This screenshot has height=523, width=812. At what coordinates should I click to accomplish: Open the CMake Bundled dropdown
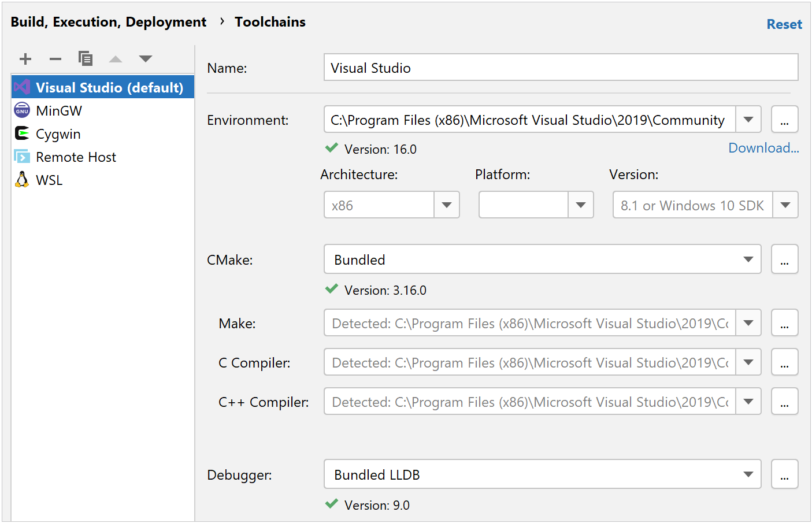[x=542, y=259]
